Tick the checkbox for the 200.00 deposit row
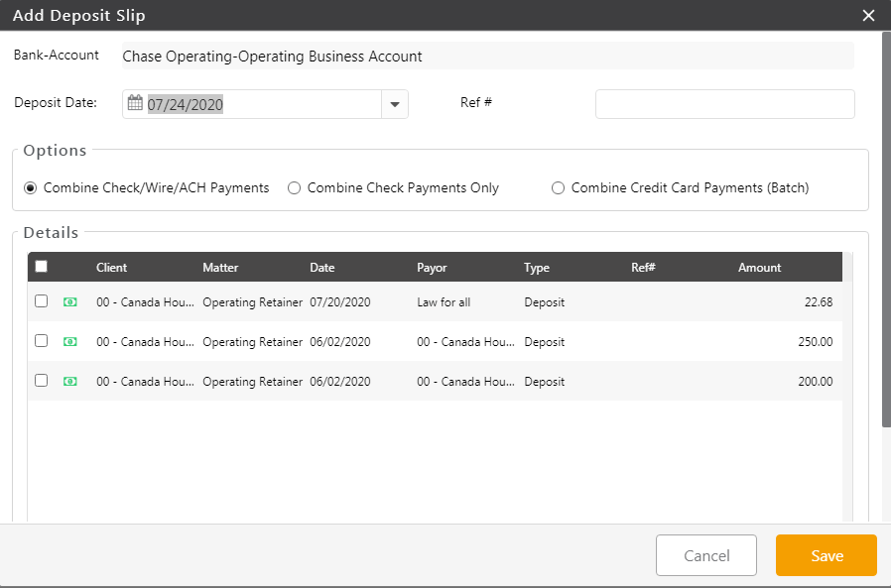The height and width of the screenshot is (588, 891). point(41,380)
